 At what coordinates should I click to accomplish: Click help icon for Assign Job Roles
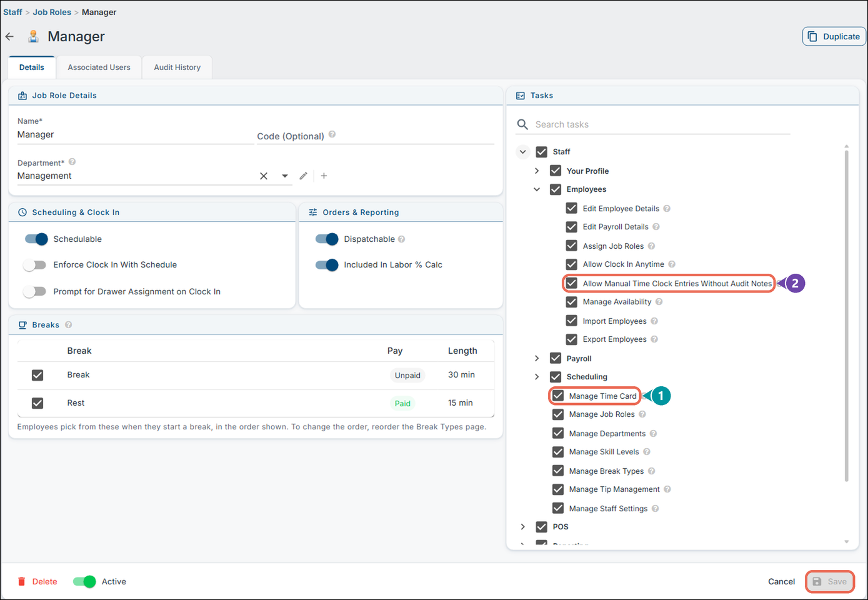[x=651, y=246]
